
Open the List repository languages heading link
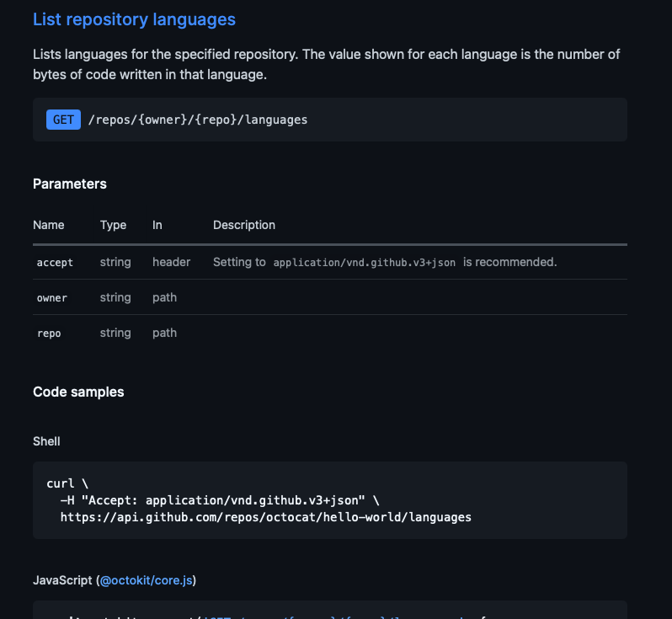coord(134,19)
